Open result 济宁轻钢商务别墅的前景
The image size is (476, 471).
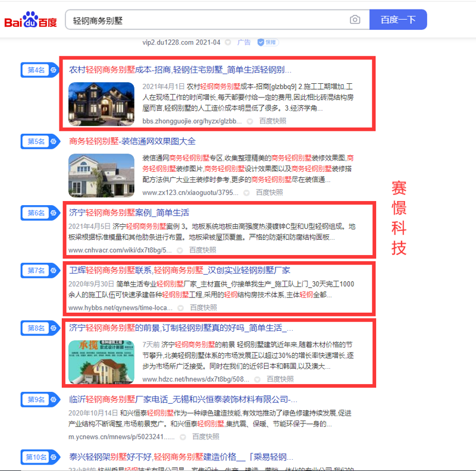tap(181, 328)
